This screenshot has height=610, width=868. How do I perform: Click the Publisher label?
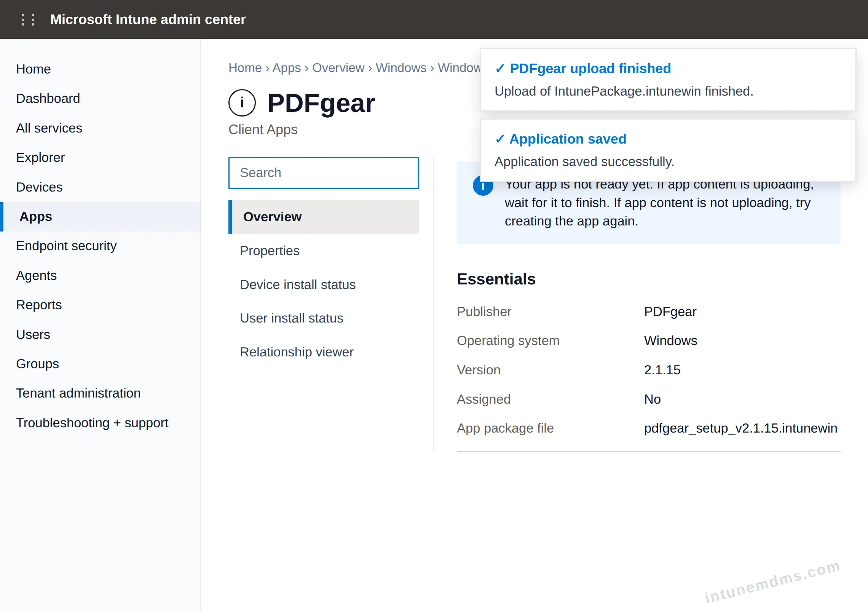point(484,311)
